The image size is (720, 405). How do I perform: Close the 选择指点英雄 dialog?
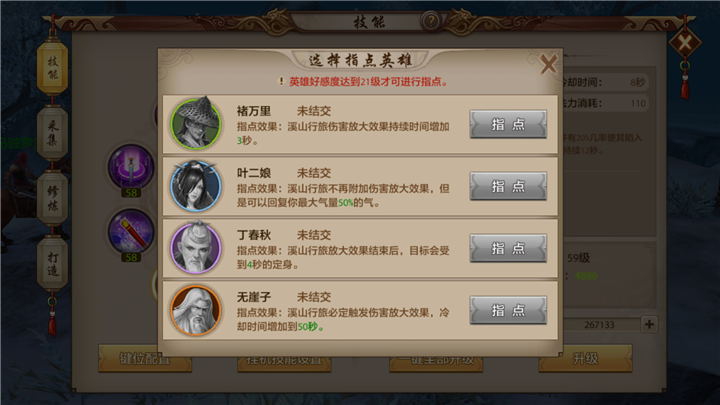[548, 64]
